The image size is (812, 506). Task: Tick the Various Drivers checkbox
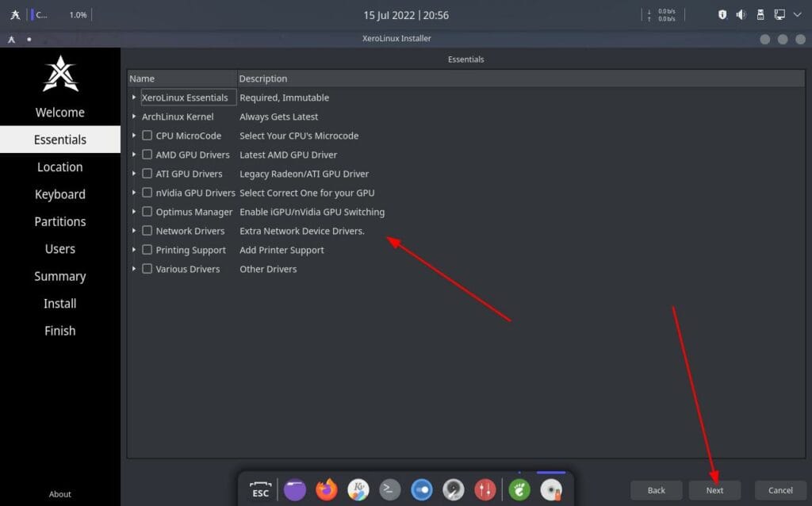tap(147, 269)
